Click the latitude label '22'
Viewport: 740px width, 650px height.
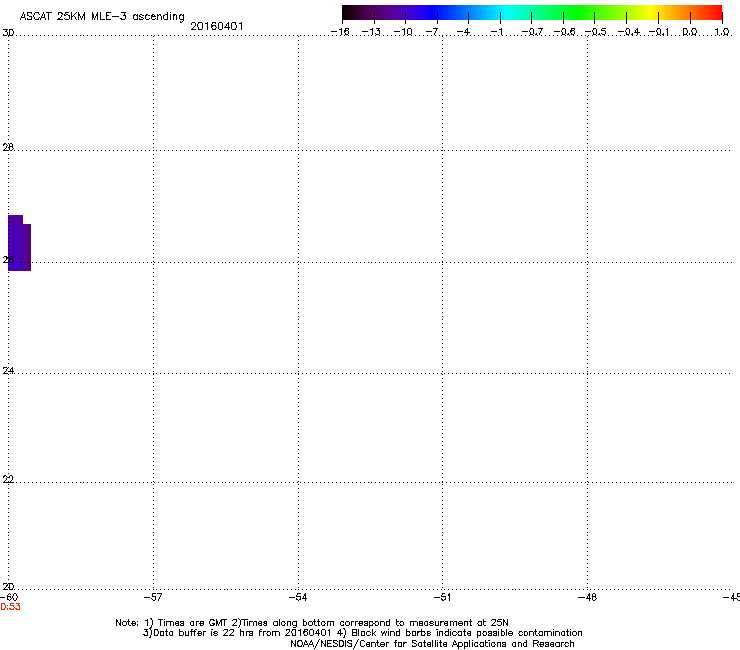(8, 479)
